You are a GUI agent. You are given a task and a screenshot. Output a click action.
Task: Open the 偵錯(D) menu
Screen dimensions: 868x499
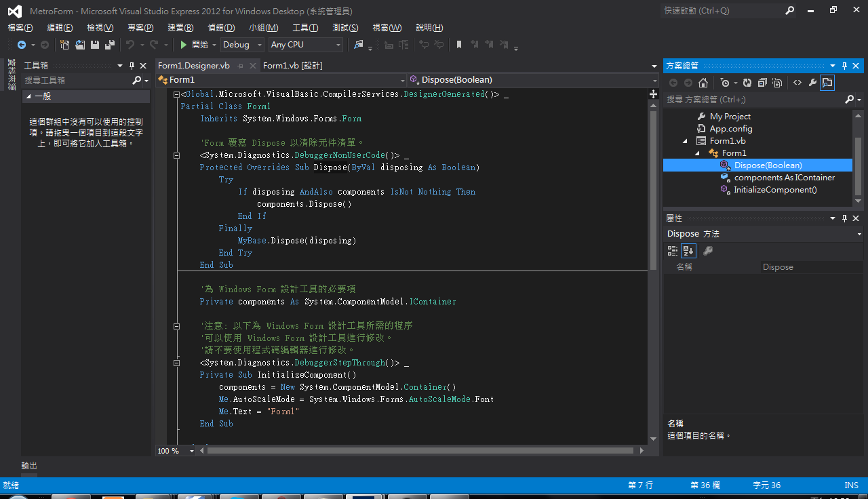coord(221,28)
